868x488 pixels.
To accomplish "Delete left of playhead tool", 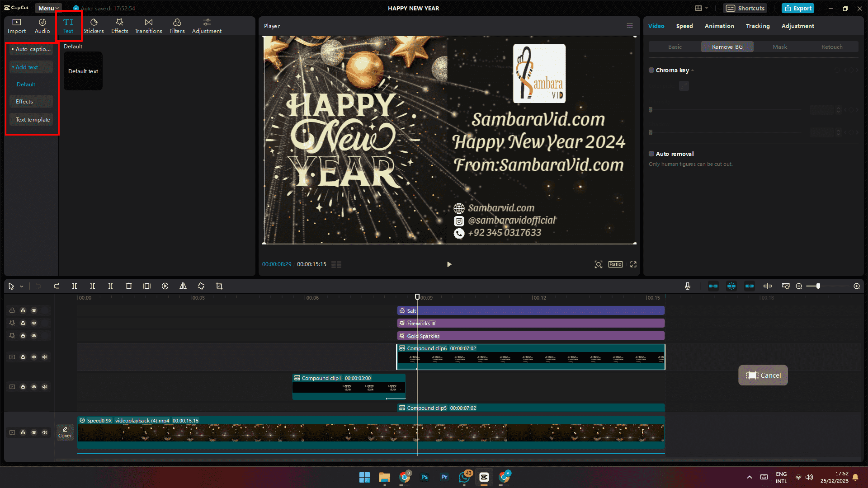I will pyautogui.click(x=93, y=286).
